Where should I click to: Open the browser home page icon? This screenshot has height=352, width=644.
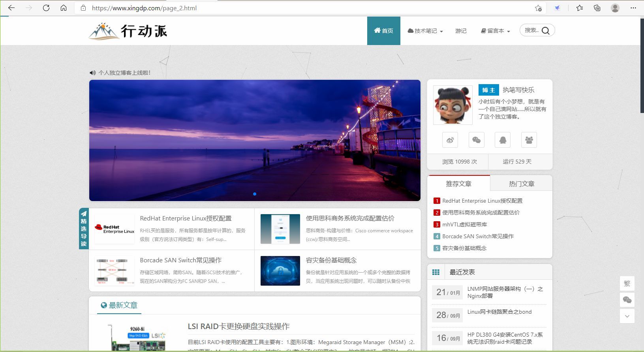64,8
